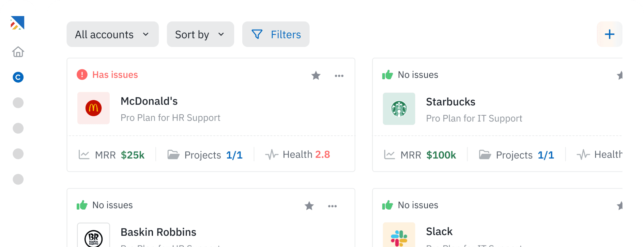This screenshot has width=644, height=247.
Task: Click the Has issues alert icon
Action: (82, 75)
